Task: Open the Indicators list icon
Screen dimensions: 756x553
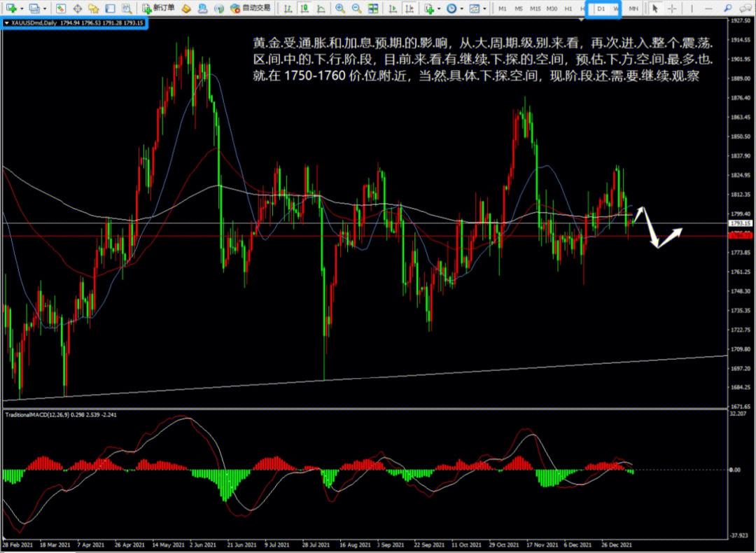Action: pos(430,8)
